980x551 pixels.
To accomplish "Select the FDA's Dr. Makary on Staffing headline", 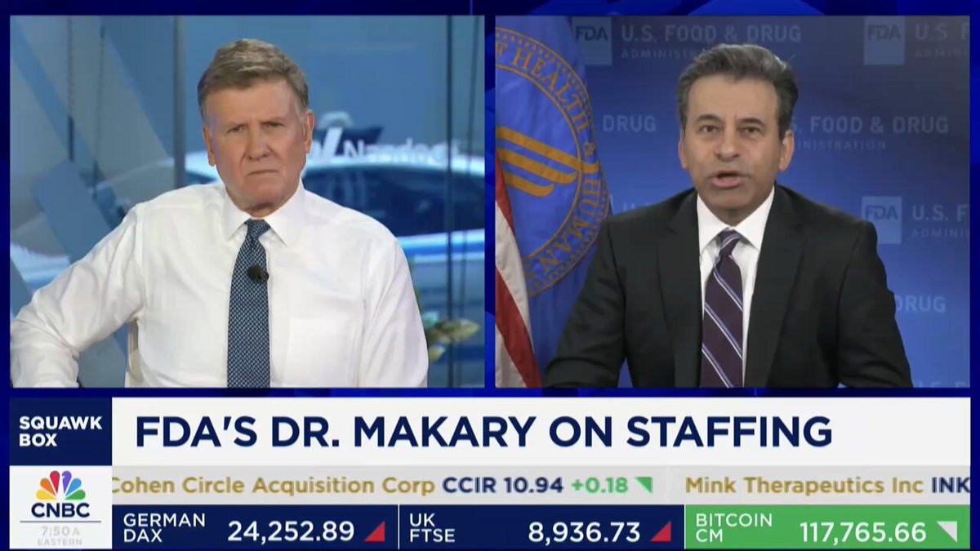I will [x=483, y=431].
